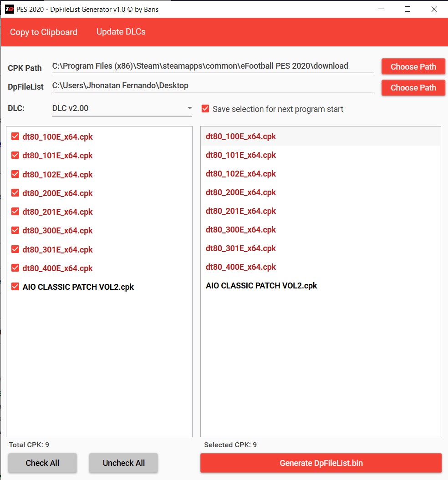Image resolution: width=448 pixels, height=480 pixels.
Task: Toggle Save selection for next program start
Action: click(x=205, y=109)
